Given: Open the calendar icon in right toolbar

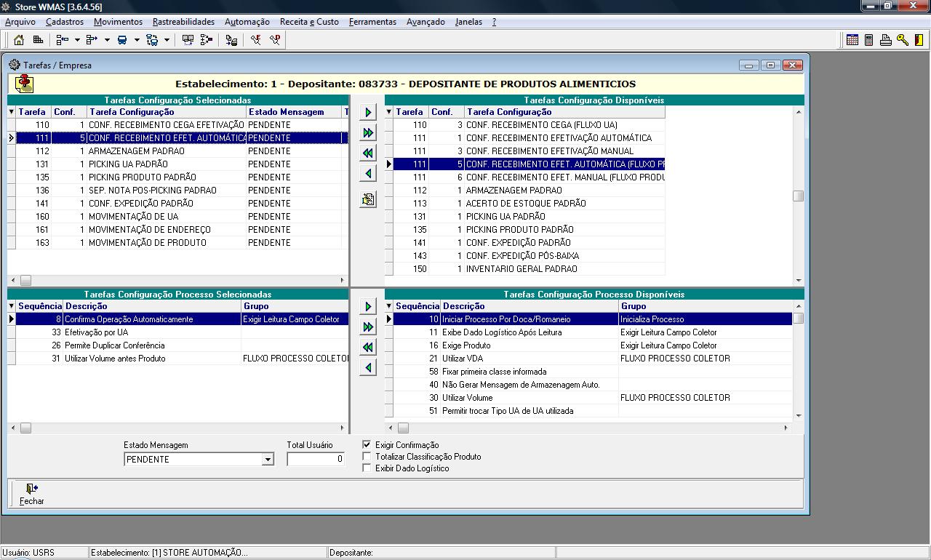Looking at the screenshot, I should tap(853, 40).
